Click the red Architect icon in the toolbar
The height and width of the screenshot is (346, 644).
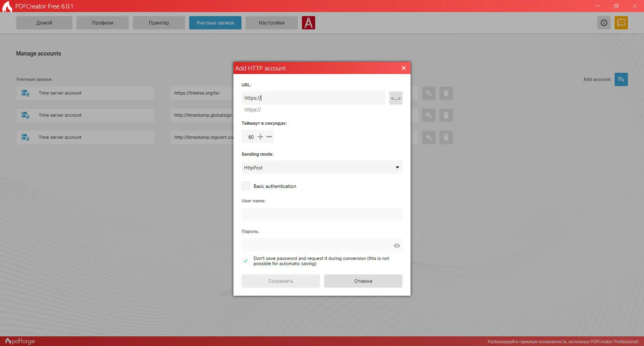click(308, 23)
